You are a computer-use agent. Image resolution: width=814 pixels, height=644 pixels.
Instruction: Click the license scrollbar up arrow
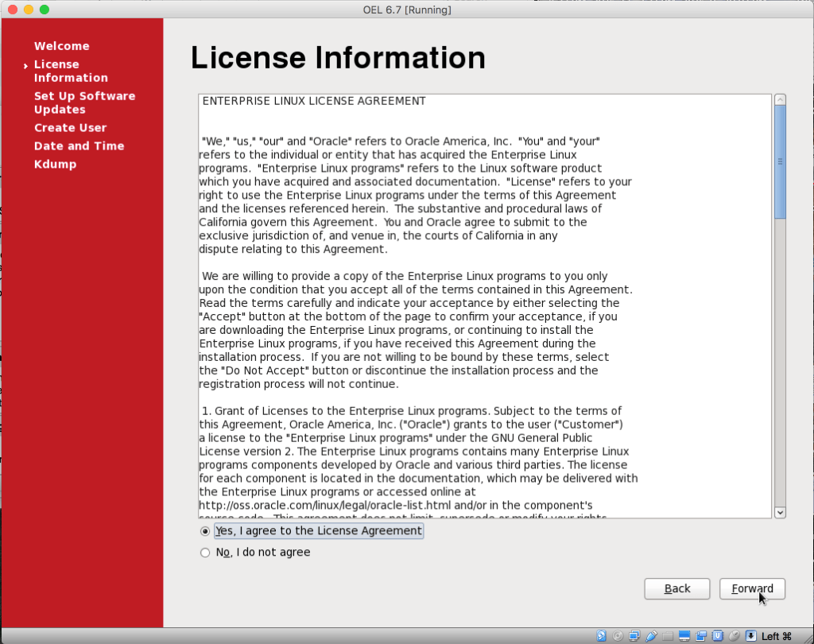(780, 99)
